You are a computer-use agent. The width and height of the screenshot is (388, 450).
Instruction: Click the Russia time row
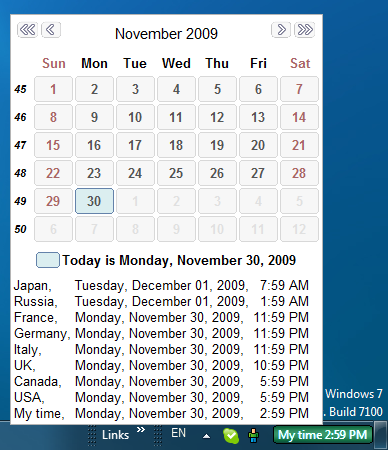(x=161, y=301)
